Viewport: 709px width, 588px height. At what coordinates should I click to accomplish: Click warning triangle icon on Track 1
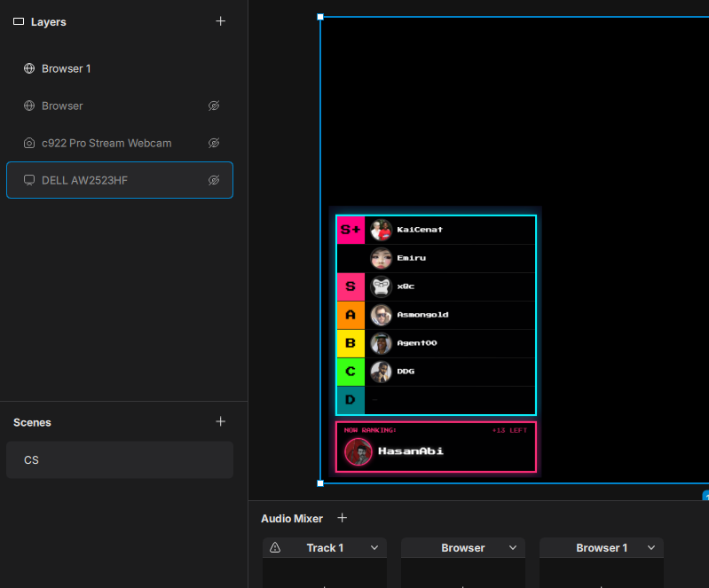tap(275, 548)
